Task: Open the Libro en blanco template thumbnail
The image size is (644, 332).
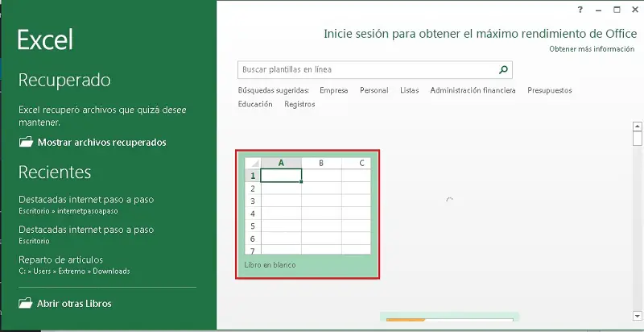Action: (308, 214)
